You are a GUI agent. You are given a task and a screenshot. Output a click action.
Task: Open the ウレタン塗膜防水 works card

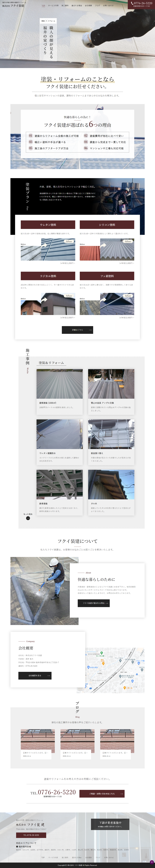(60, 442)
